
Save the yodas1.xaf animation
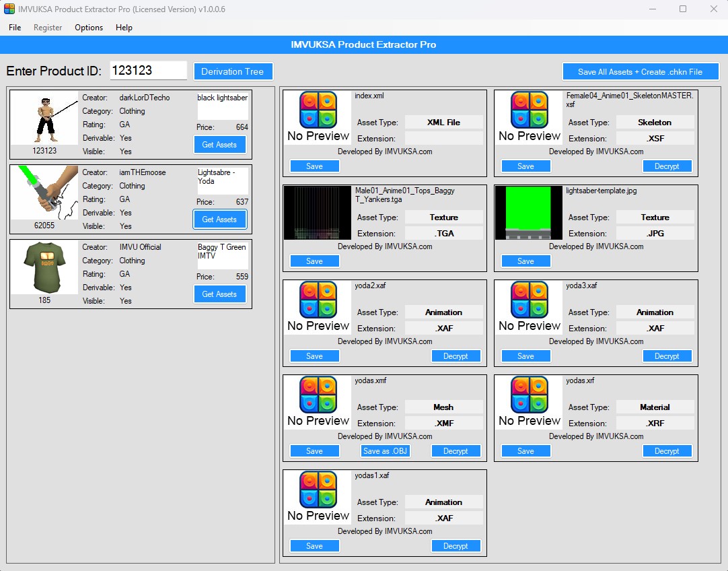314,546
